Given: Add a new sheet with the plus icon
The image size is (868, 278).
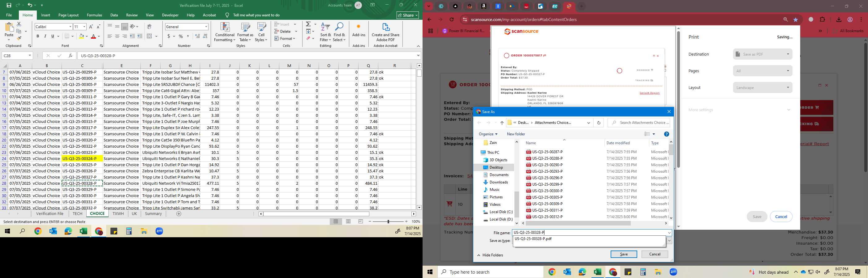Looking at the screenshot, I should pyautogui.click(x=179, y=214).
